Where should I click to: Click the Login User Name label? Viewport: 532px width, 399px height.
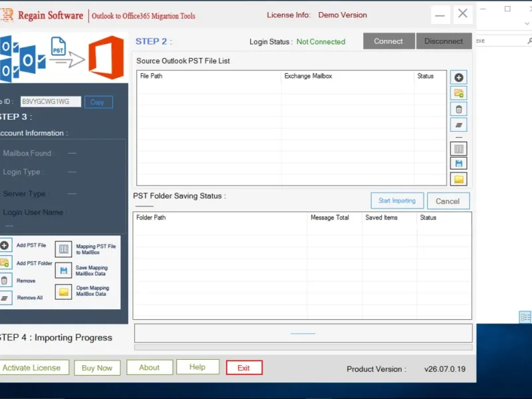[35, 212]
